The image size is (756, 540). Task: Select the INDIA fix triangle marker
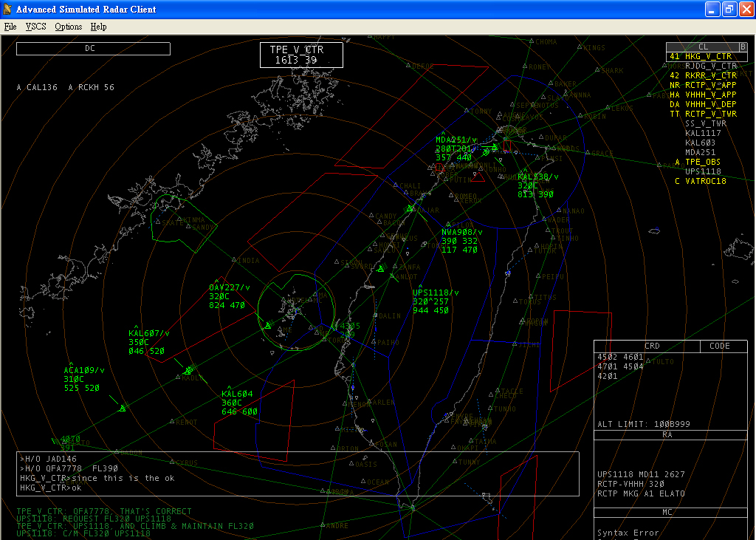235,260
